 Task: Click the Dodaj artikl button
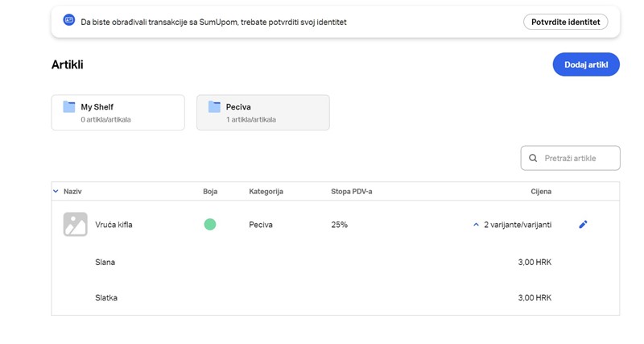point(585,64)
